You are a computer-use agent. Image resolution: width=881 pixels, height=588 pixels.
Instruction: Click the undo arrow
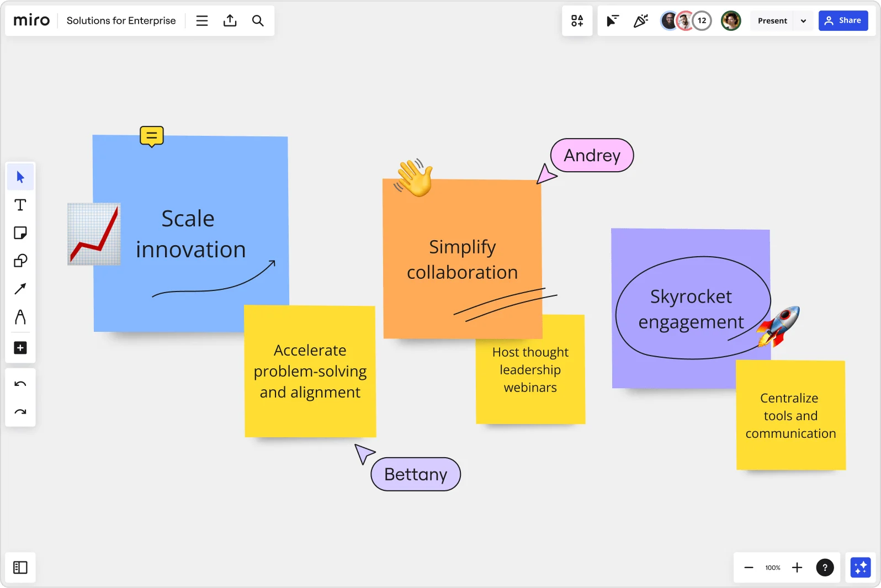pyautogui.click(x=20, y=384)
